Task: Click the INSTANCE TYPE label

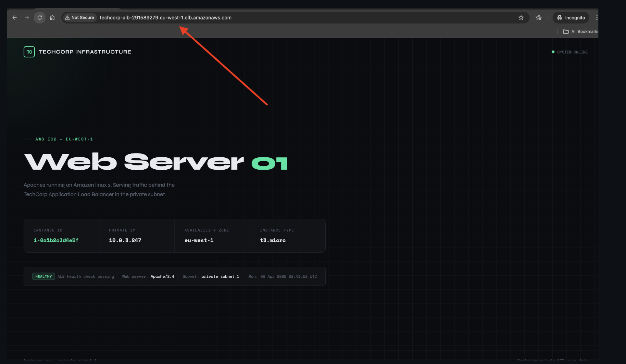Action: click(x=277, y=230)
